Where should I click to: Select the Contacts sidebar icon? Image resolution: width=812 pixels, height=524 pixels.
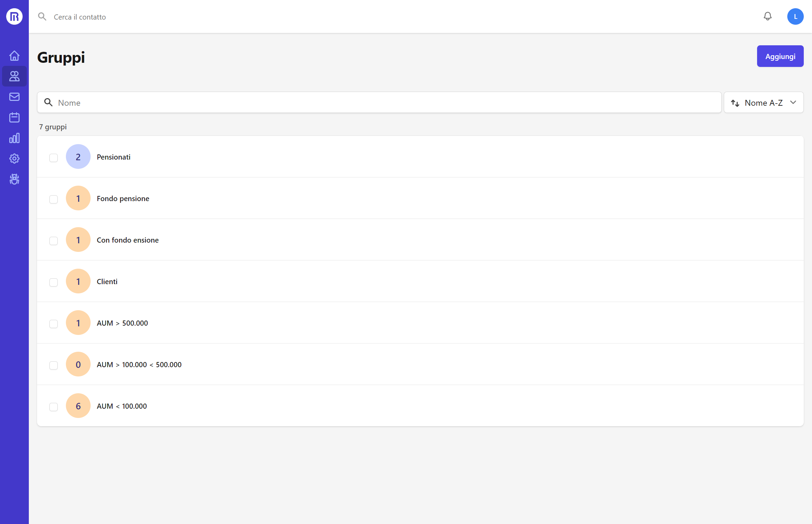14,76
